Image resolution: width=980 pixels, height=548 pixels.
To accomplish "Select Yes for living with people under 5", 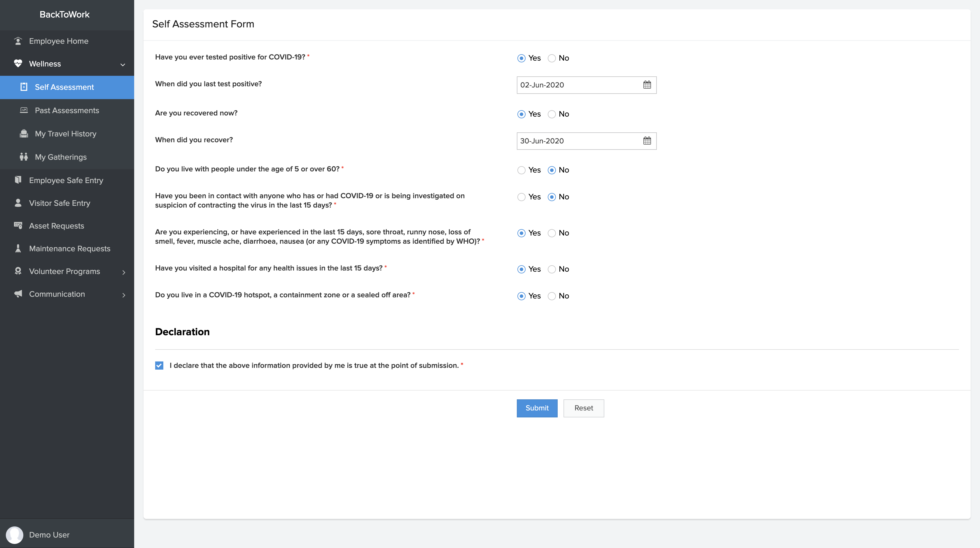I will coord(521,170).
